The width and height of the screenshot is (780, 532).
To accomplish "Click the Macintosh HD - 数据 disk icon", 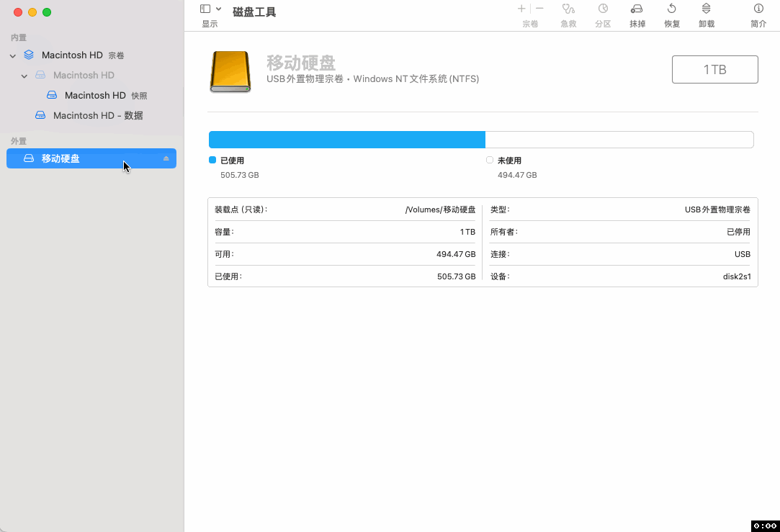I will pyautogui.click(x=40, y=115).
